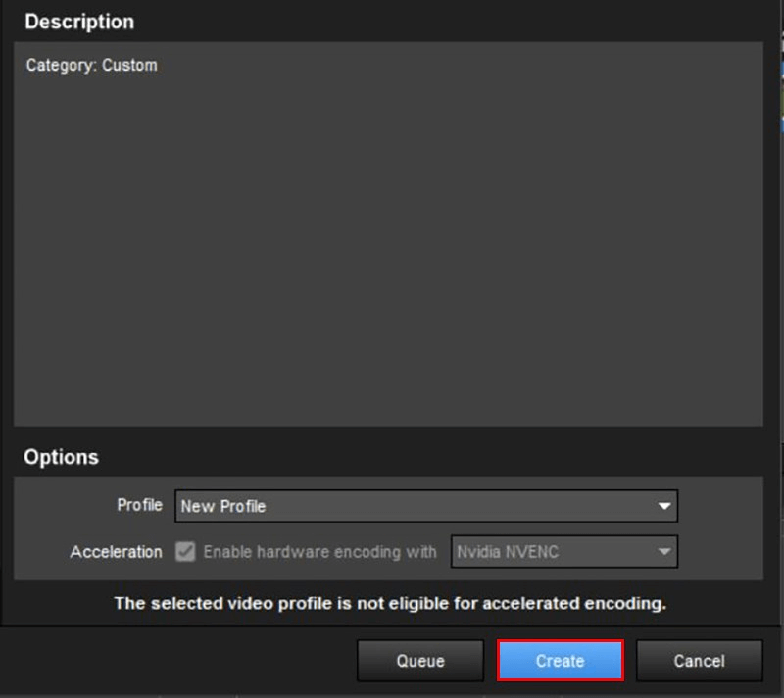This screenshot has width=784, height=698.
Task: Click the not eligible for accelerated encoding message
Action: point(390,603)
